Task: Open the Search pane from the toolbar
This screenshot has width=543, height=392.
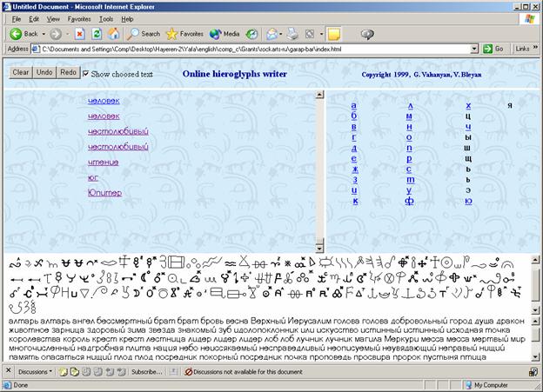Action: coord(144,34)
